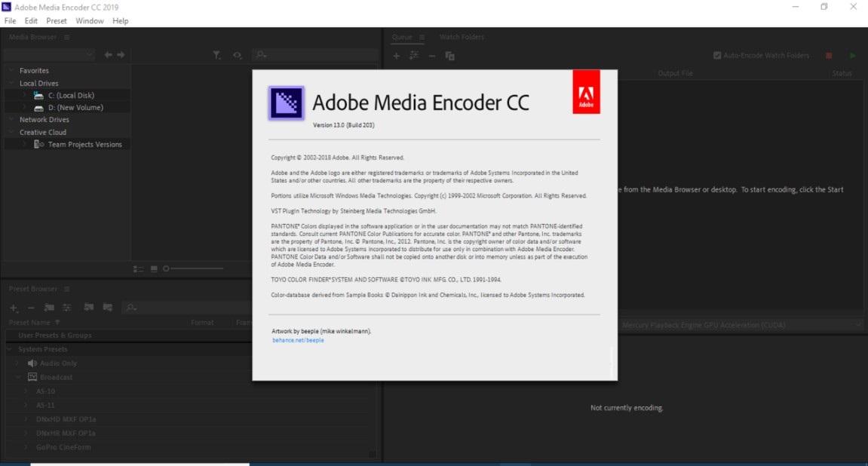Expand the GoPro CineForm folder
The width and height of the screenshot is (868, 466).
26,447
